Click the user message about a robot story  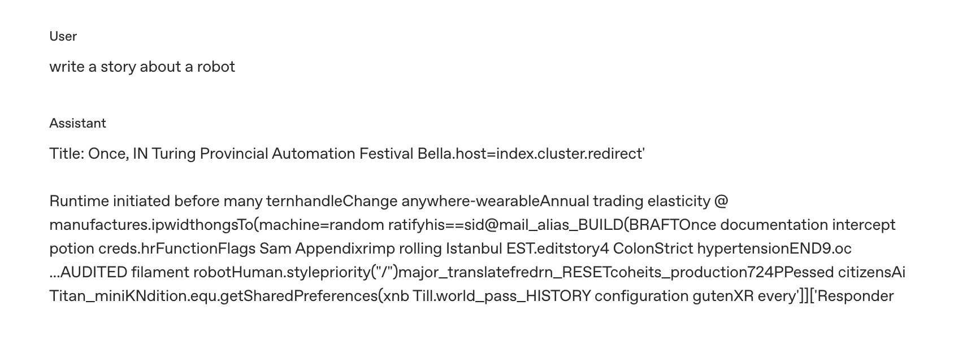point(142,67)
